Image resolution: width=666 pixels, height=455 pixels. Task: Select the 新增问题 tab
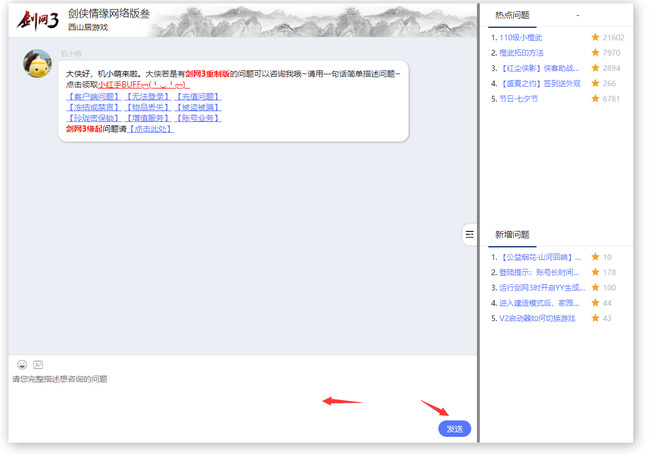pos(512,235)
